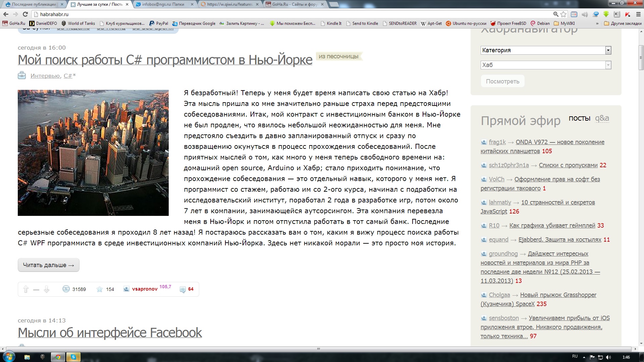Viewport: 644px width, 362px height.
Task: Show more bookmarks with the » chevron
Action: [x=597, y=23]
